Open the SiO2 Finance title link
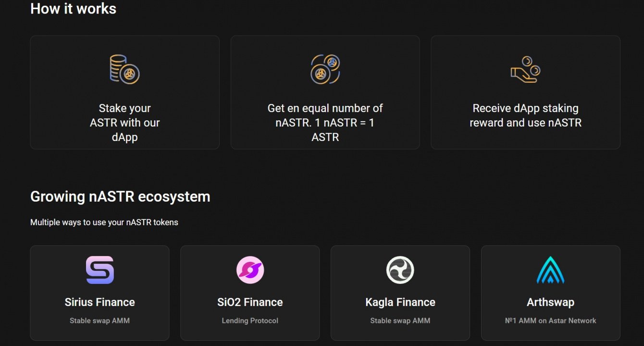 click(250, 302)
